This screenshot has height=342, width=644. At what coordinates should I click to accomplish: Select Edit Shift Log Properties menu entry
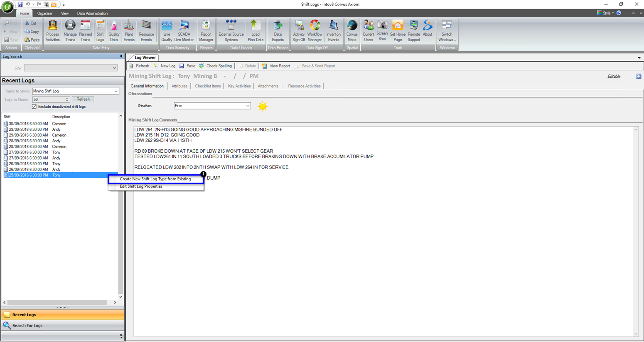point(141,187)
